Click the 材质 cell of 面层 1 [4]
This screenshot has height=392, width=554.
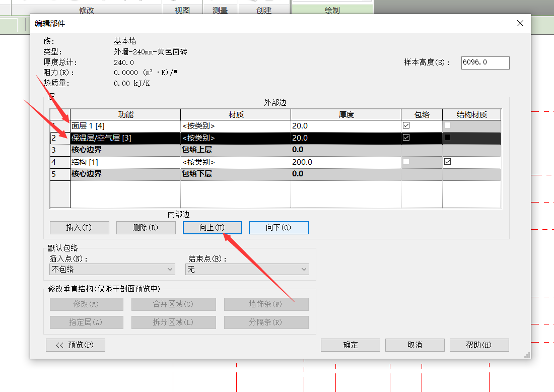click(235, 126)
